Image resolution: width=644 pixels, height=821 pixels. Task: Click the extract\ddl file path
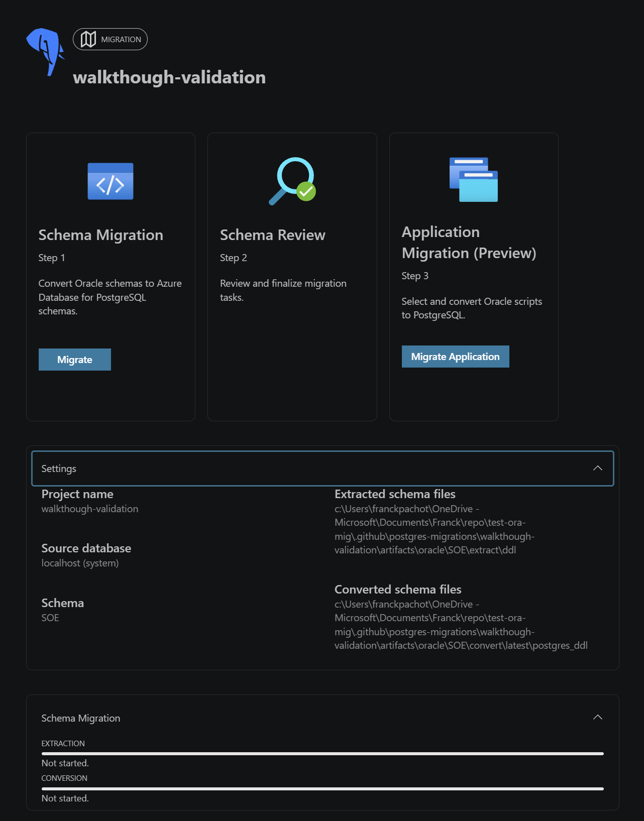tap(435, 529)
